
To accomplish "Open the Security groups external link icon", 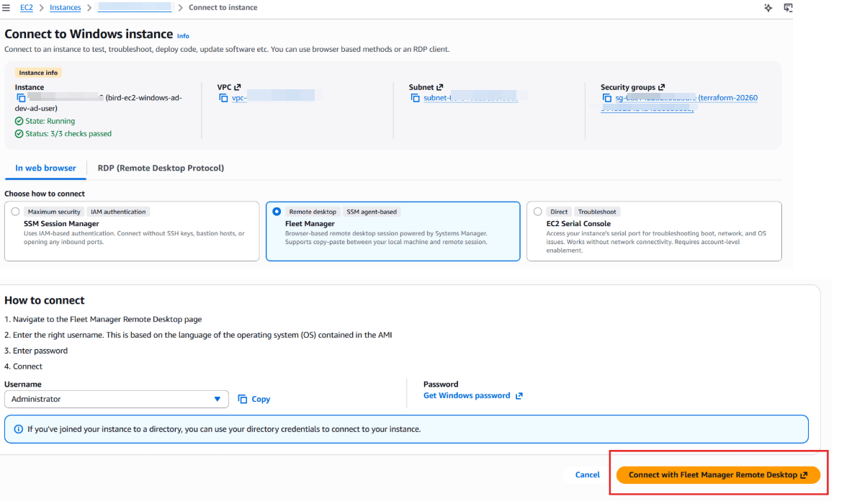I will click(661, 87).
